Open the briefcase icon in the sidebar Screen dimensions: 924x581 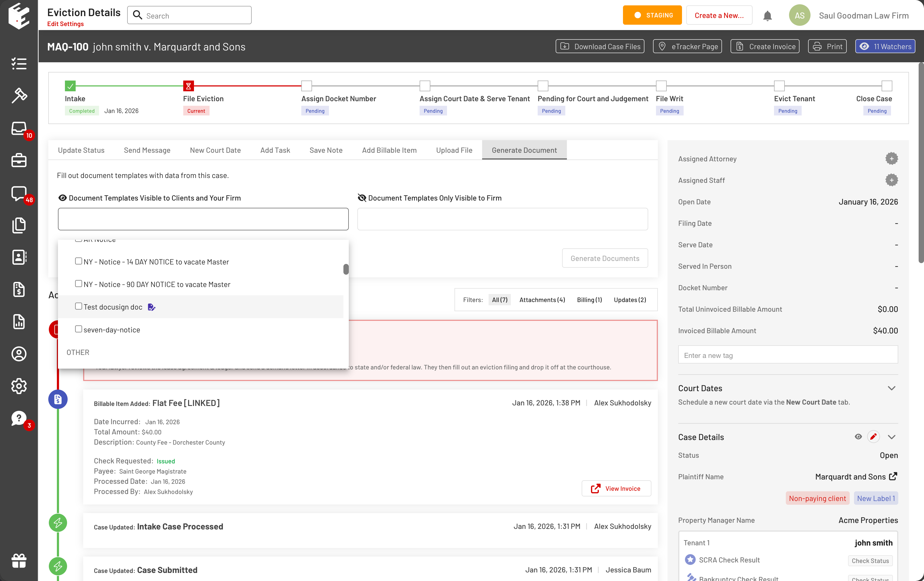tap(19, 161)
